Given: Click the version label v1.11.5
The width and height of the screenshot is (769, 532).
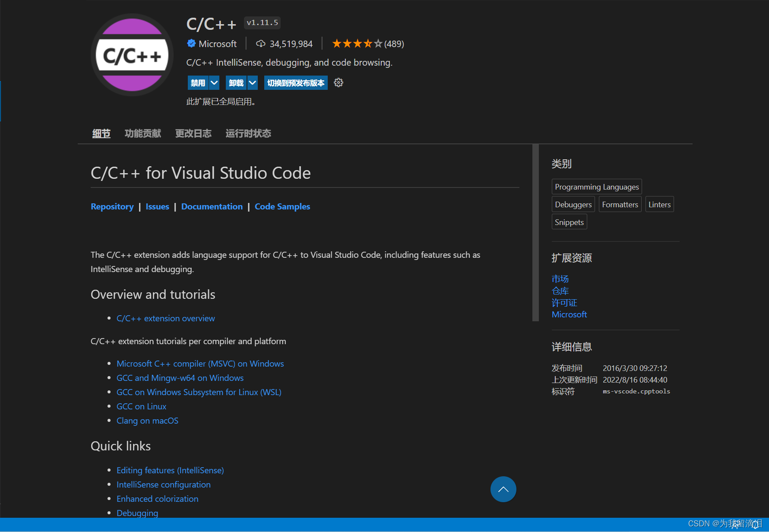Looking at the screenshot, I should coord(263,23).
